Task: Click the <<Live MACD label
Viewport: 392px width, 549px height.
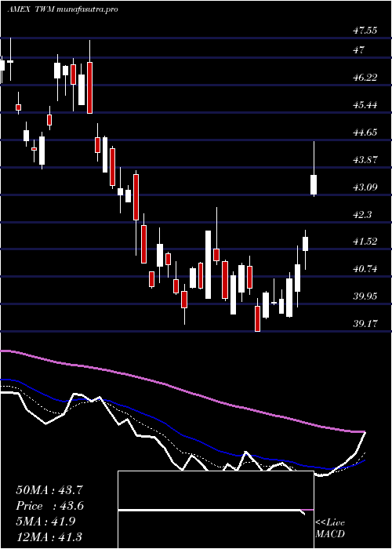Action: (330, 529)
